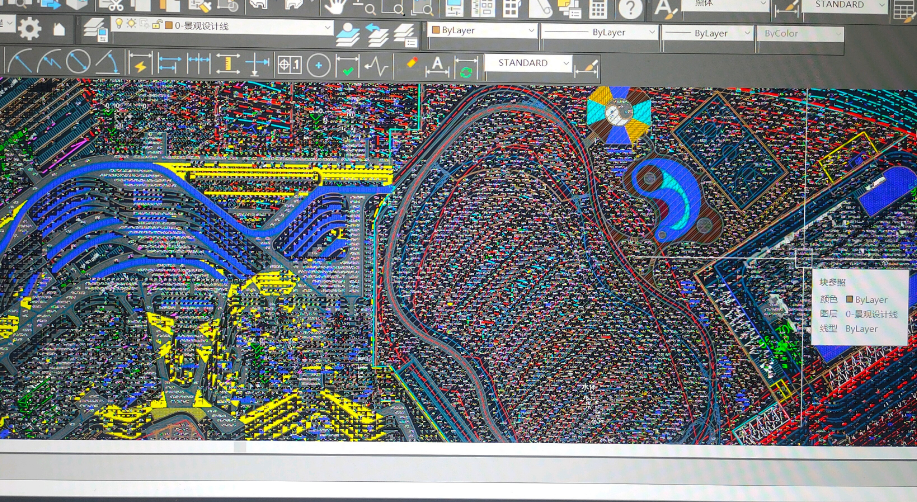Select the Jogged radius dimension tool
This screenshot has height=502, width=917.
pos(49,61)
